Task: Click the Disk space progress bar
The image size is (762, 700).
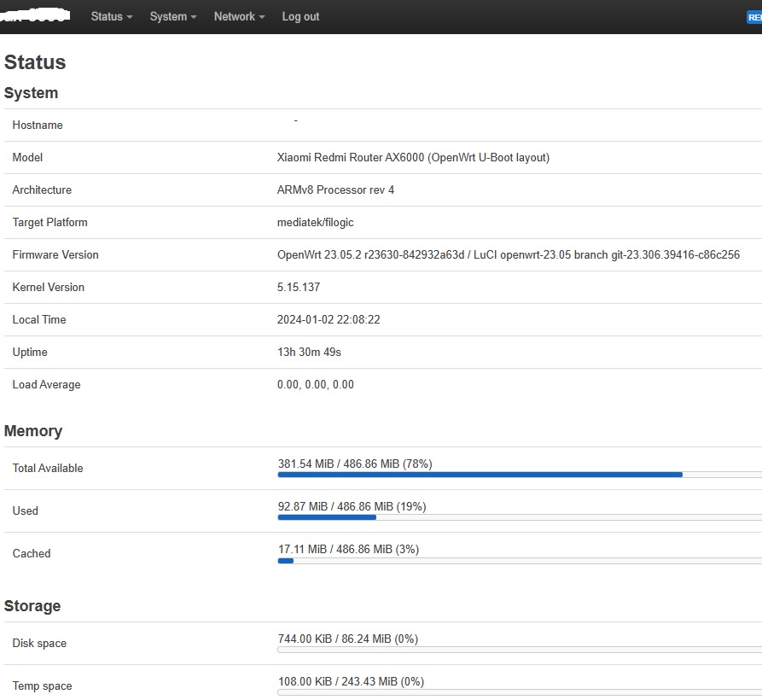Action: 520,650
